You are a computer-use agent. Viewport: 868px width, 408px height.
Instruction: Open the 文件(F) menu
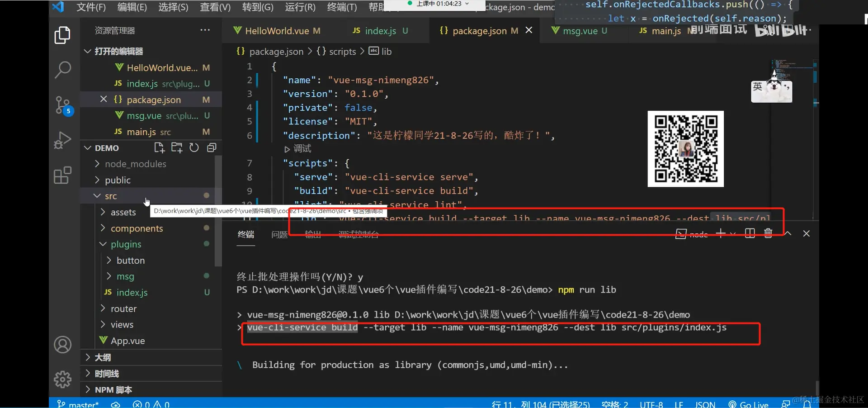tap(91, 7)
